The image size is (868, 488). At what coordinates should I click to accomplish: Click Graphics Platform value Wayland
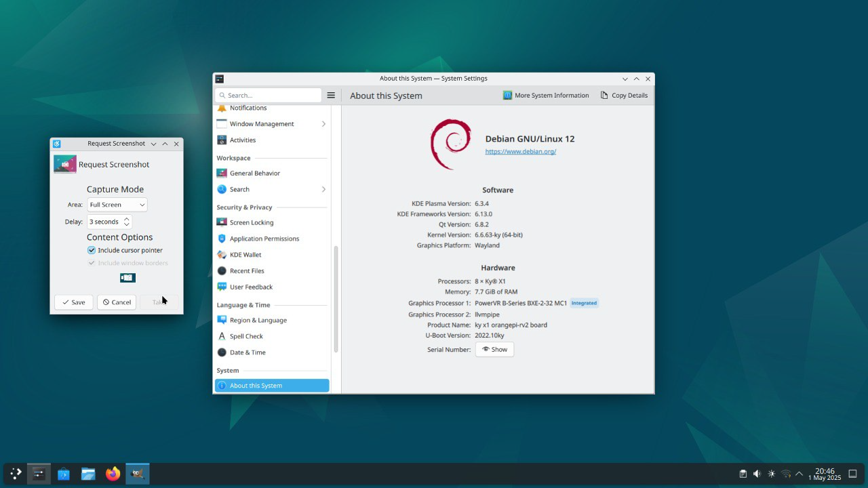(487, 245)
